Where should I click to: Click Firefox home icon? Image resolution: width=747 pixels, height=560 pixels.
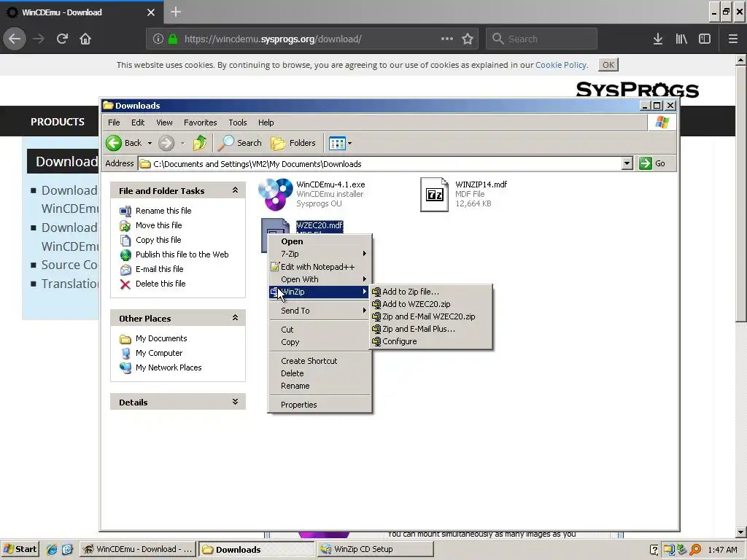(85, 39)
